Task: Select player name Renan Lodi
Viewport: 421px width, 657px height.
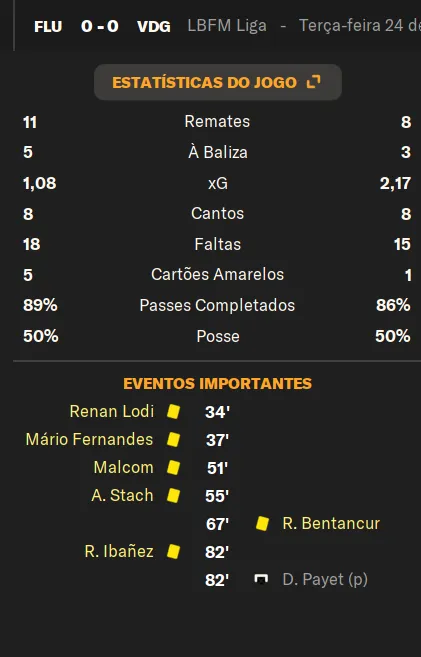Action: click(112, 411)
